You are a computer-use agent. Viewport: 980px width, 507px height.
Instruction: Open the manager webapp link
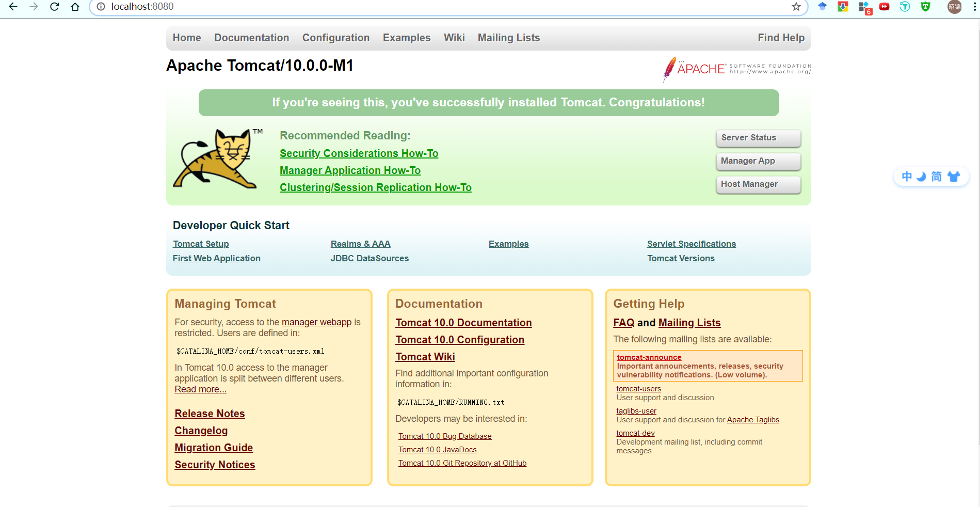(x=316, y=322)
